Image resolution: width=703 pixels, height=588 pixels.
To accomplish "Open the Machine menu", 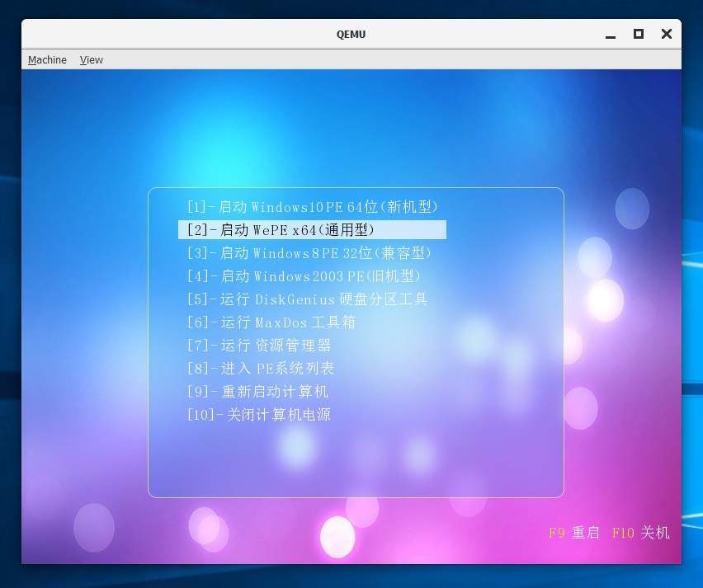I will (x=47, y=59).
